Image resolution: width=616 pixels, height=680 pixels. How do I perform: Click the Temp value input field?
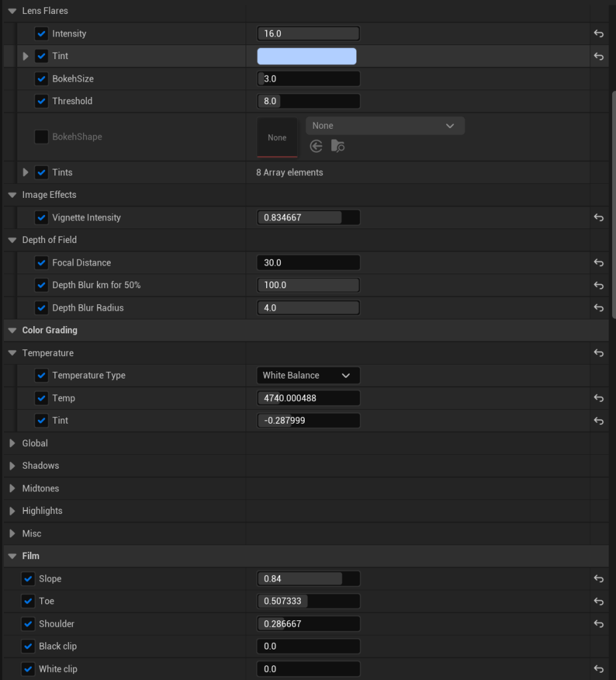click(308, 398)
